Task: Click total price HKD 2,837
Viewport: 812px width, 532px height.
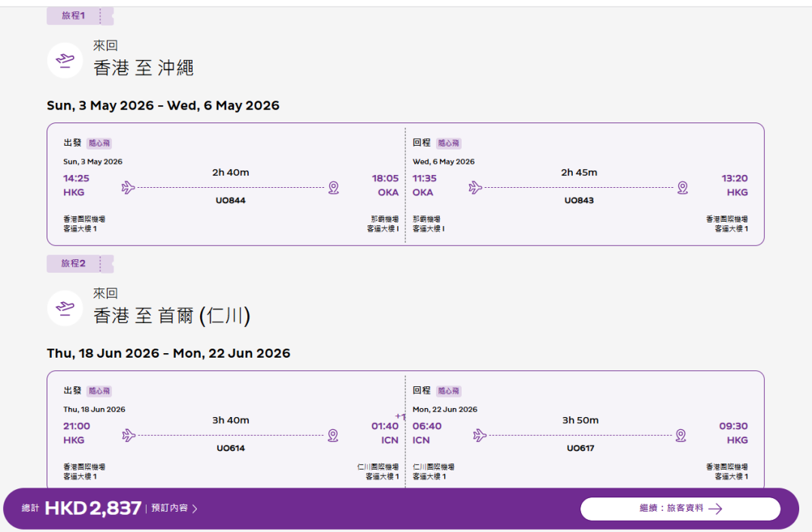Action: pos(93,508)
